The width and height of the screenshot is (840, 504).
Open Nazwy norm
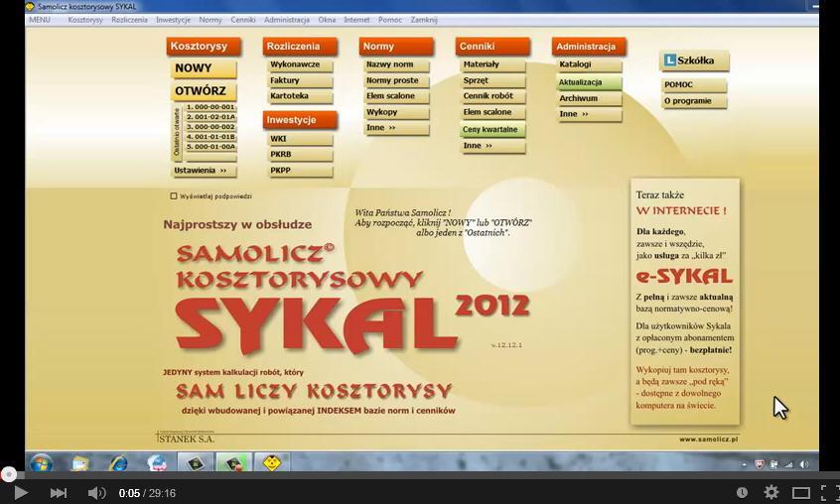point(396,64)
